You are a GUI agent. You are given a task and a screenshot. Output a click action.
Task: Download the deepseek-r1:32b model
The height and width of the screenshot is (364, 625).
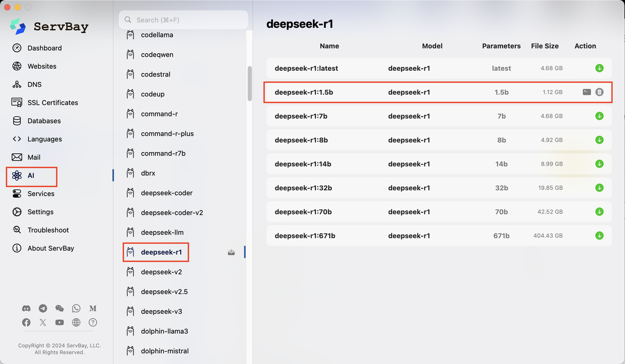(x=600, y=188)
